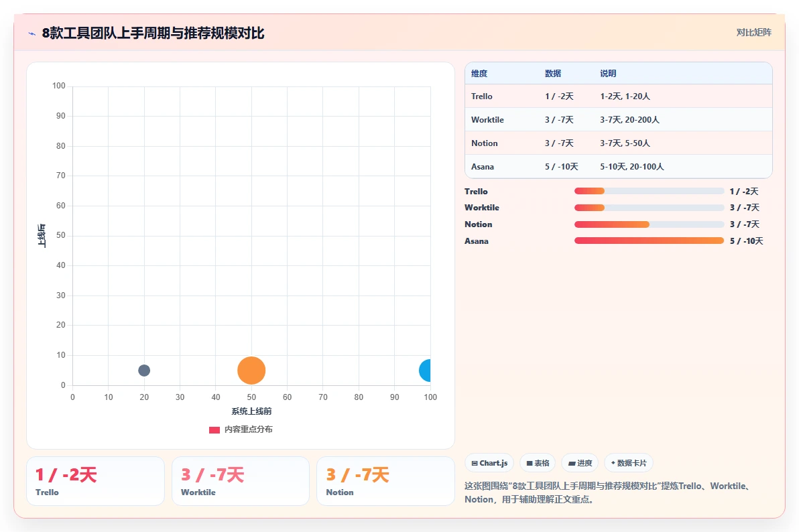Viewport: 799px width, 532px height.
Task: Select the gray bubble at x=20
Action: 144,371
